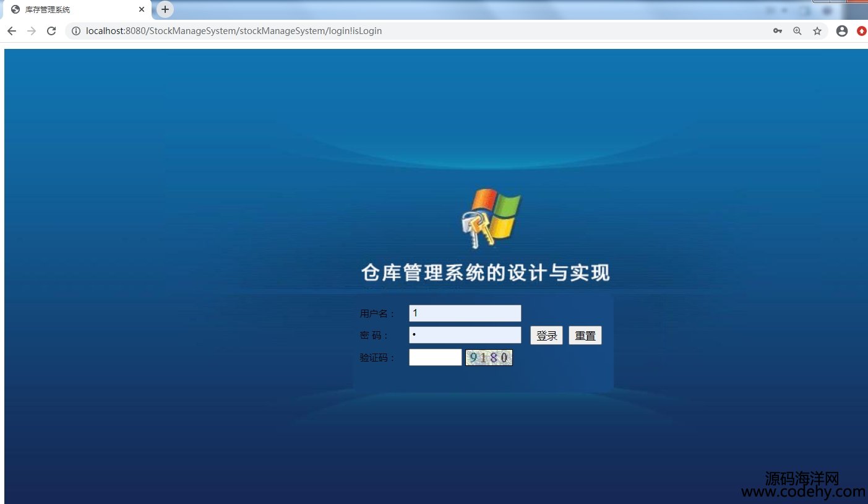Click the 验证码 input field

coord(436,357)
